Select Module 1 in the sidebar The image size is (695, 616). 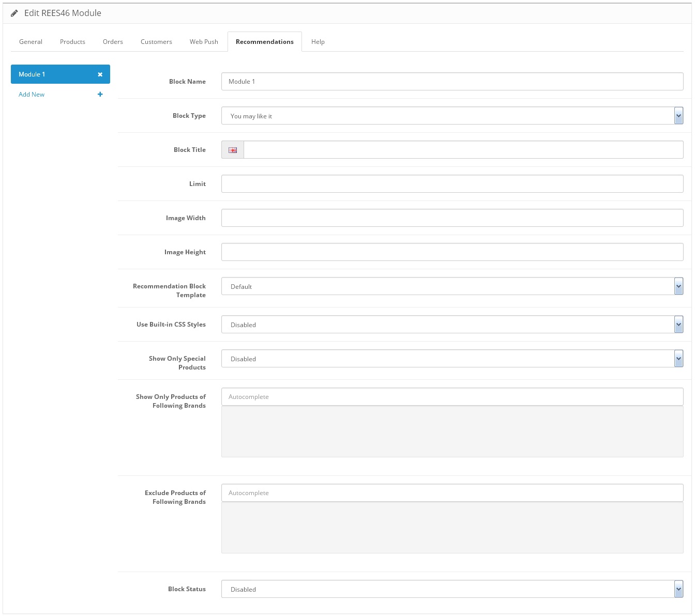(x=52, y=74)
